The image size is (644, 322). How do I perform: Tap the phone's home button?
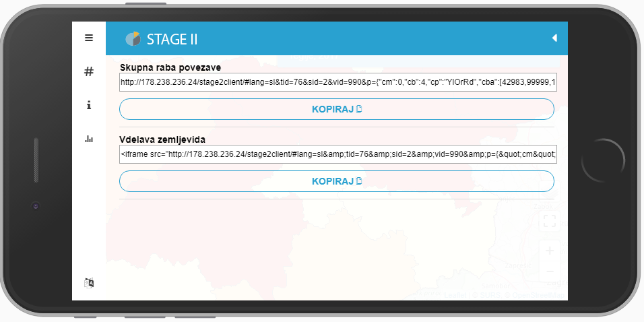(603, 160)
